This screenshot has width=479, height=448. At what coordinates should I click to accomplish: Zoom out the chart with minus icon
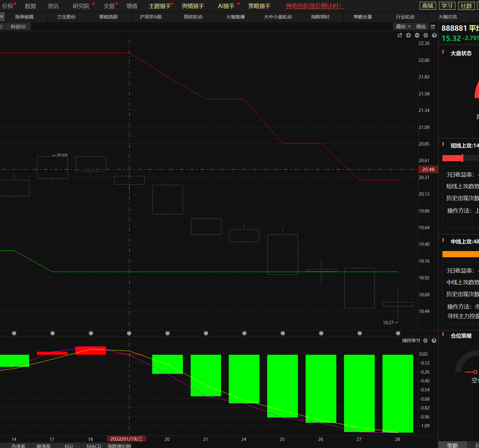pos(417,35)
